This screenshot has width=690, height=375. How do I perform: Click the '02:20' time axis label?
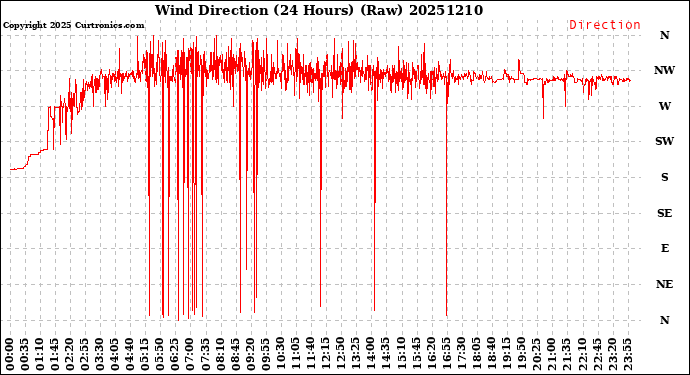tap(70, 354)
